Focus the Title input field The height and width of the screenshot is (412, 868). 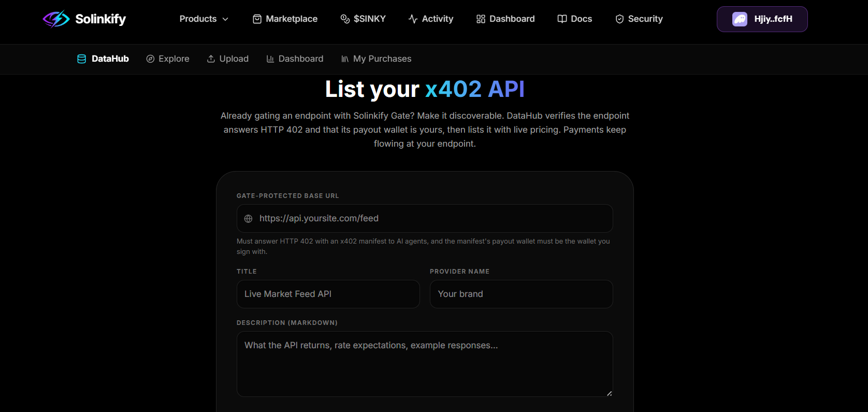328,294
